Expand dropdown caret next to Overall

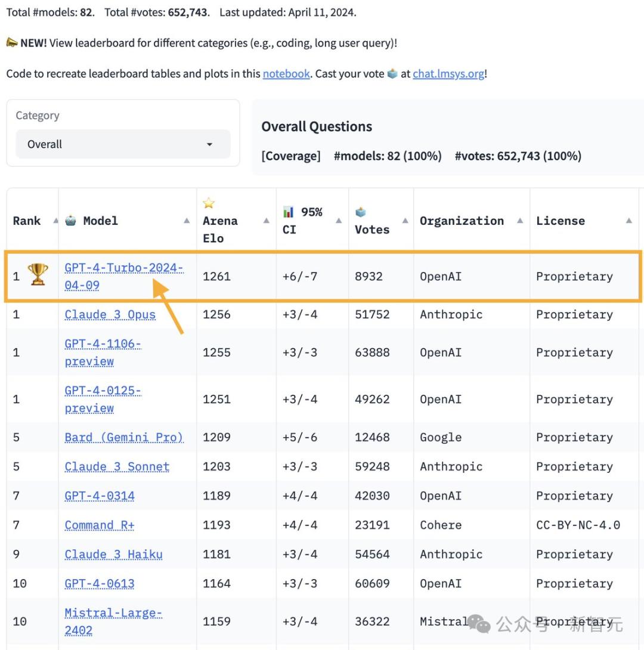tap(209, 144)
